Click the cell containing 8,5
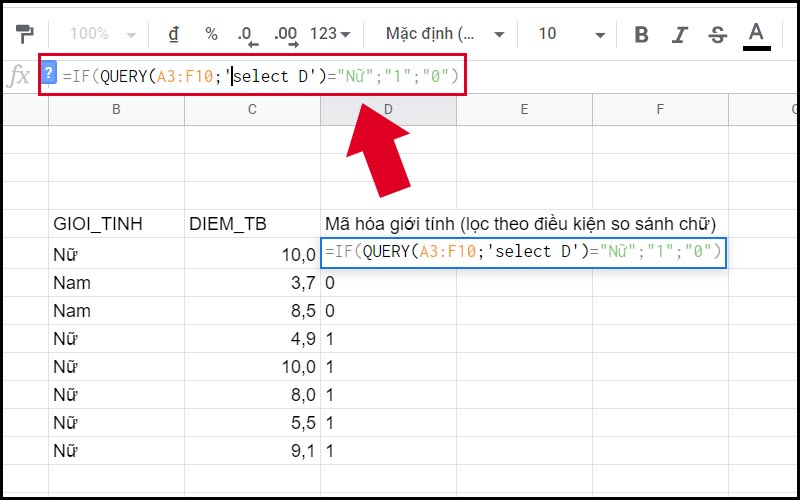The width and height of the screenshot is (800, 500). tap(252, 311)
